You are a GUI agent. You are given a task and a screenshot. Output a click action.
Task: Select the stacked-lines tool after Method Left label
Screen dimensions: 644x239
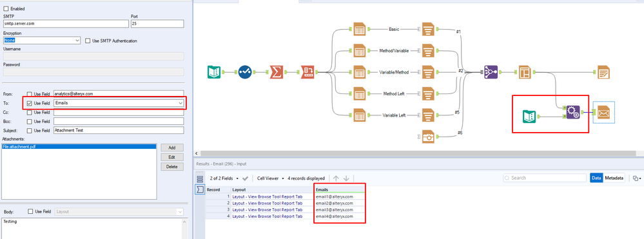click(429, 93)
